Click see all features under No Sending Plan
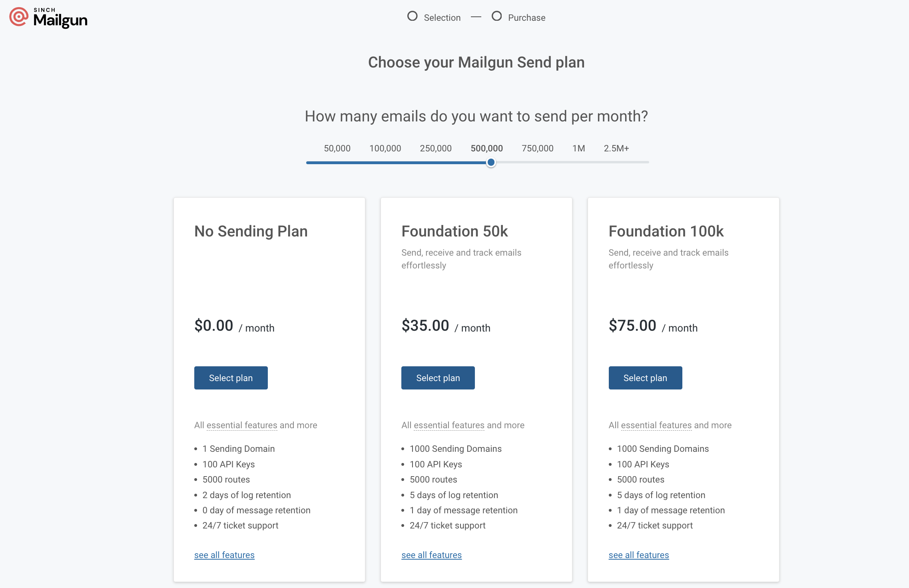 point(224,555)
